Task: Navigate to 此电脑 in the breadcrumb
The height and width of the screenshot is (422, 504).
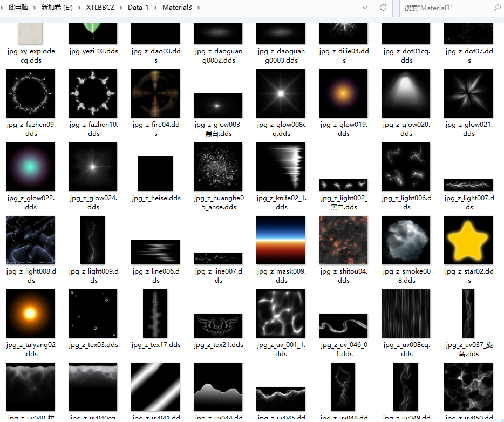Action: pos(18,8)
